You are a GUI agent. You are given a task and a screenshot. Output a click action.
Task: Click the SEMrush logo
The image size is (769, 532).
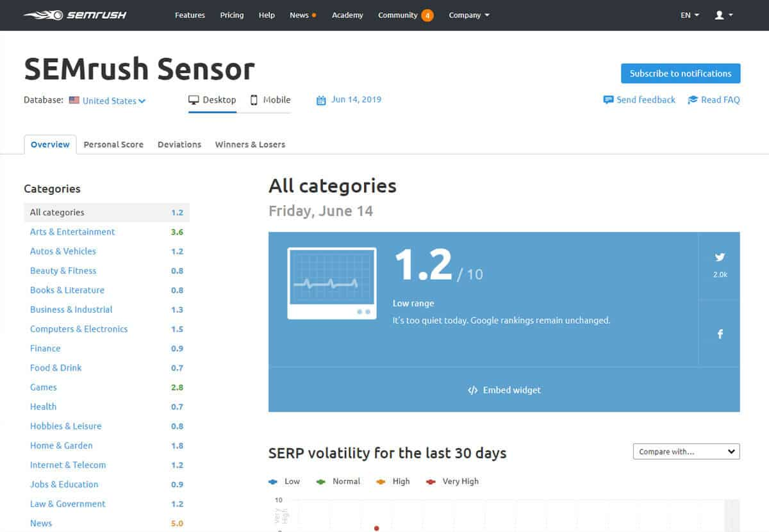click(75, 15)
